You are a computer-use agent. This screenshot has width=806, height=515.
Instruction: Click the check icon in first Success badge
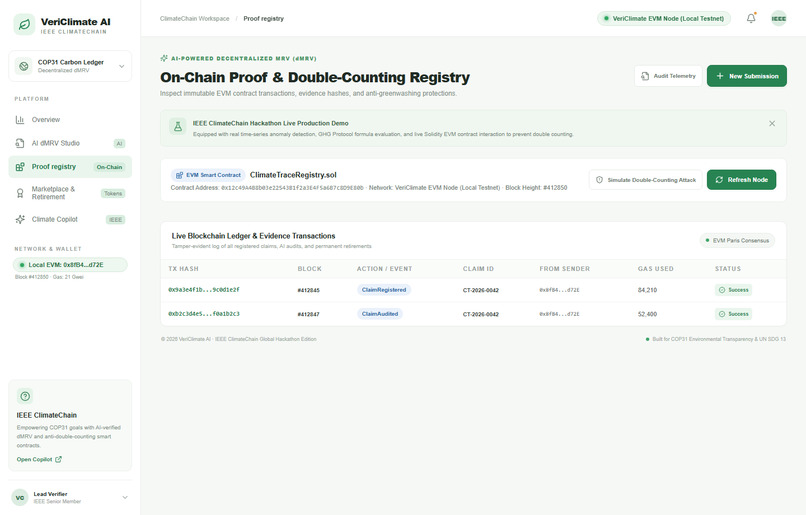point(722,290)
